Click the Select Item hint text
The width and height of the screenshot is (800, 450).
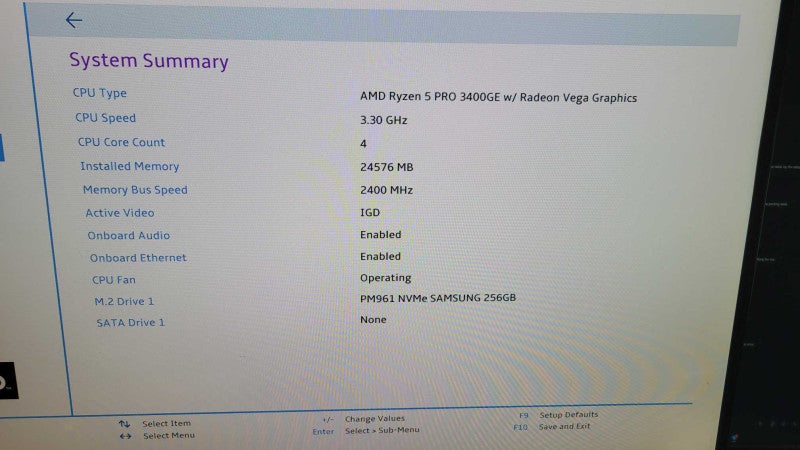point(167,423)
